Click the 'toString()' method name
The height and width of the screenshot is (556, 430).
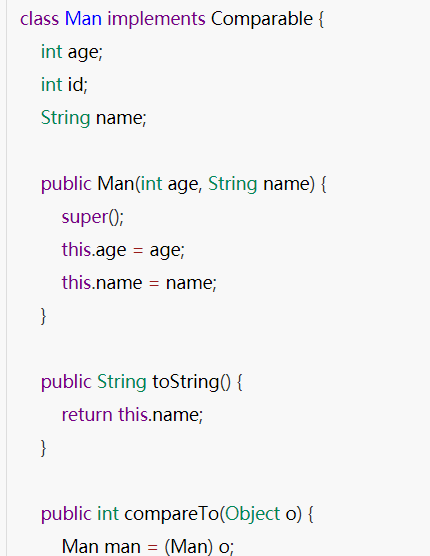[191, 382]
